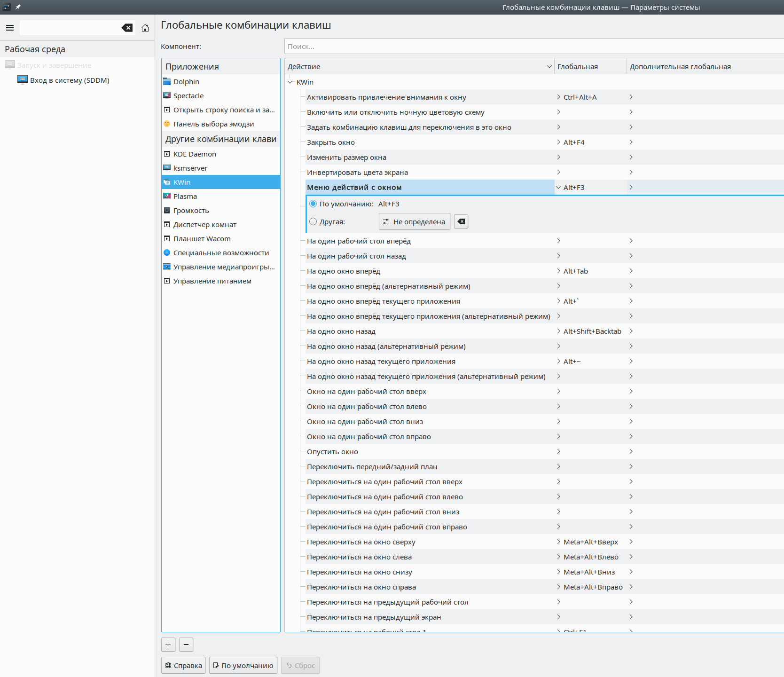This screenshot has width=784, height=677.
Task: Expand global shortcut for Изменить размер окна
Action: point(558,157)
